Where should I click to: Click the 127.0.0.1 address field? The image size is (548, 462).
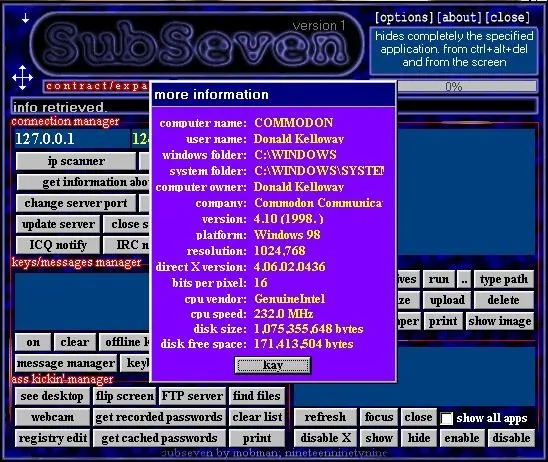pos(72,139)
